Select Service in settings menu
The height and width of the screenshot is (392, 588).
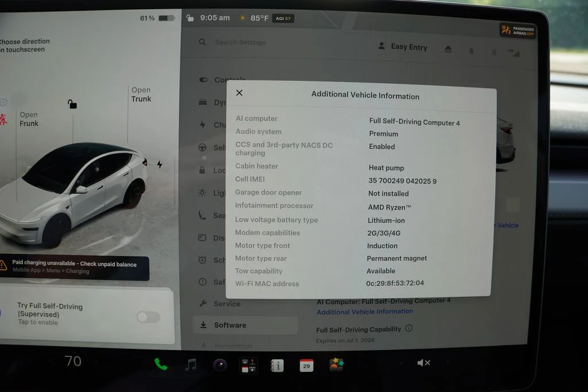click(x=220, y=304)
